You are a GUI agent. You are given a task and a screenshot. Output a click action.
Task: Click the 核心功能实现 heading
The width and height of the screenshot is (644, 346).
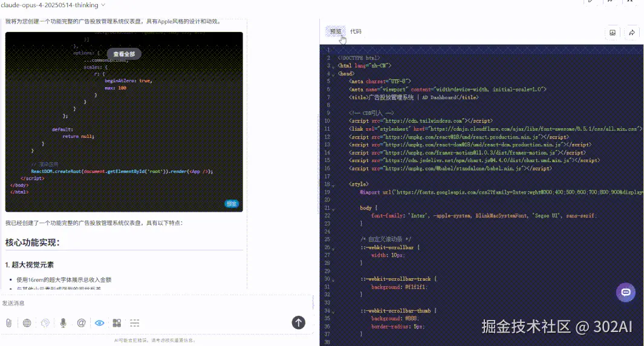coord(33,243)
